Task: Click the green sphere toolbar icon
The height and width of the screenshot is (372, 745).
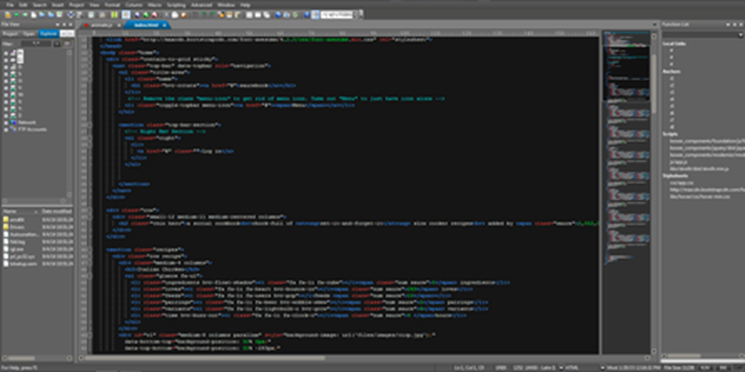Action: tap(146, 15)
